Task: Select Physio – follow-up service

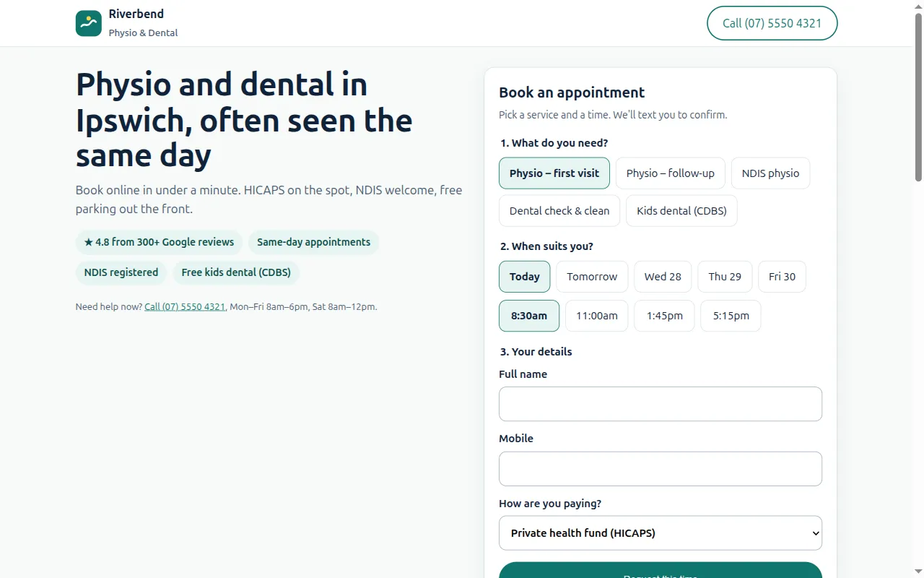Action: [671, 173]
